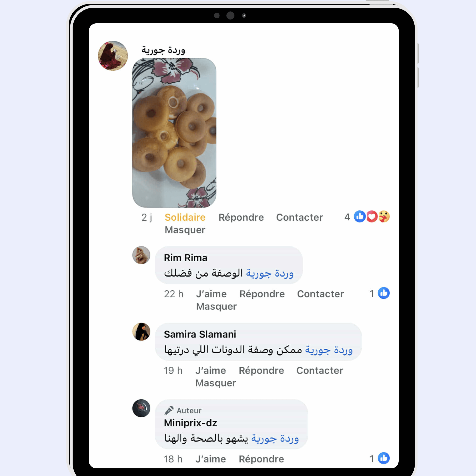Click Répondre under Miniprix-dz's reply
Viewport: 476px width, 476px height.
tap(261, 459)
